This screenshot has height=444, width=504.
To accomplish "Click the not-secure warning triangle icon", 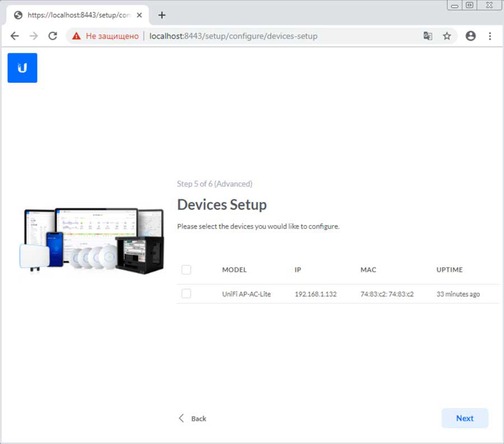I will point(76,36).
